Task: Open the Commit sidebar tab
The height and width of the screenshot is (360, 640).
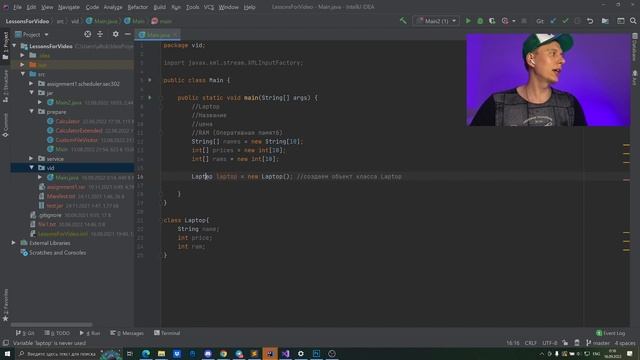Action: 5,125
